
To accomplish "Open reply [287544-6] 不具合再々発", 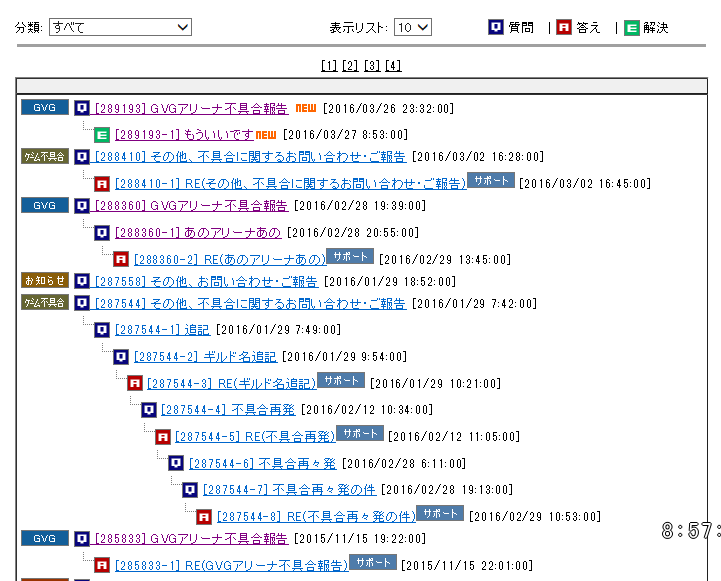I will pos(263,463).
